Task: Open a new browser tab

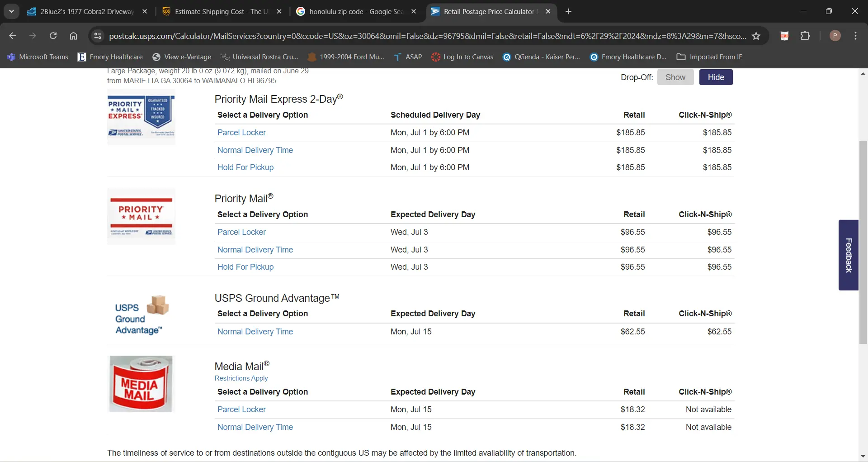Action: pos(568,11)
